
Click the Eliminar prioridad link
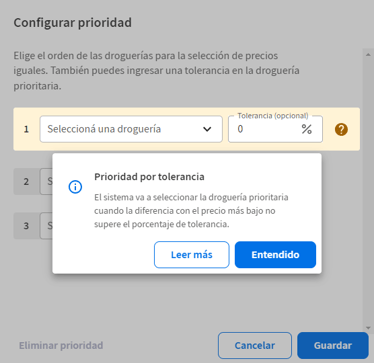pyautogui.click(x=61, y=345)
